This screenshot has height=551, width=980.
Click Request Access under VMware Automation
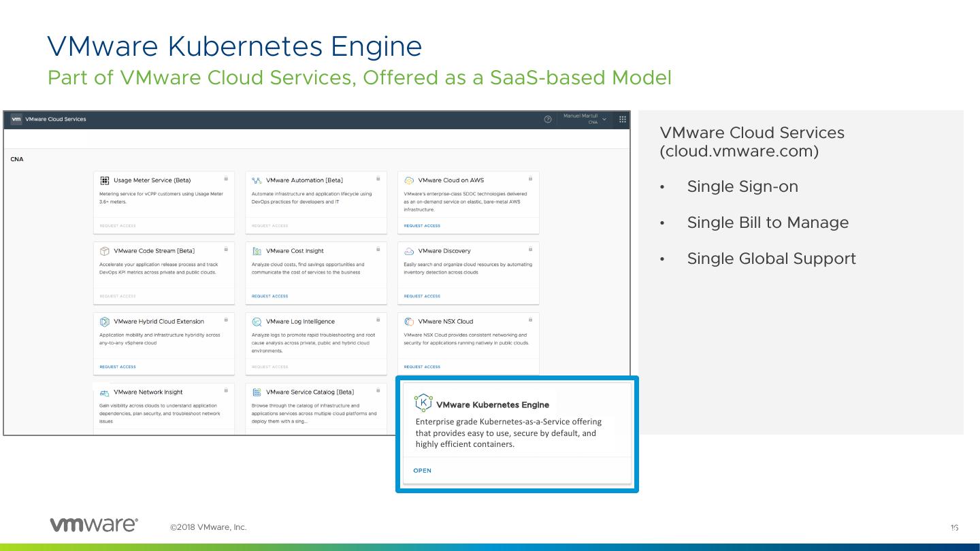269,226
